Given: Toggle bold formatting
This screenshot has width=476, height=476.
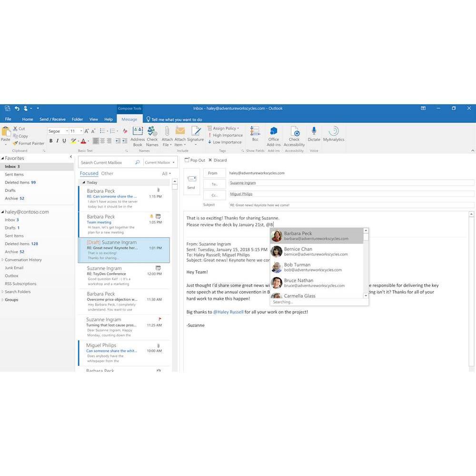Looking at the screenshot, I should [x=51, y=141].
